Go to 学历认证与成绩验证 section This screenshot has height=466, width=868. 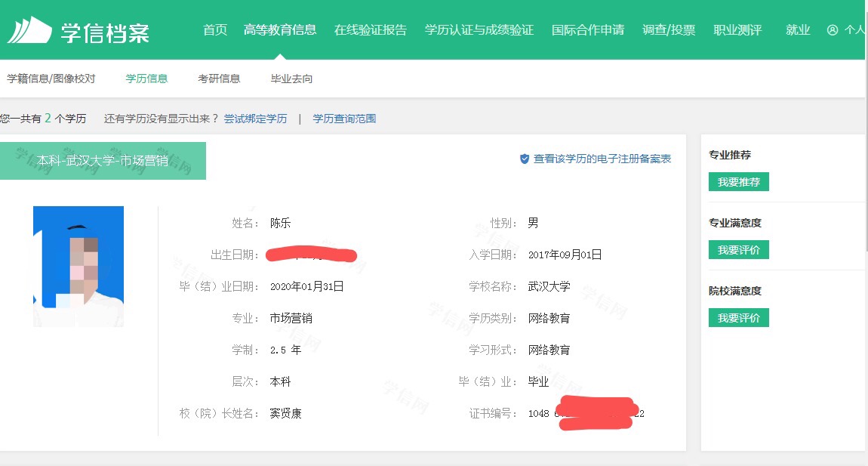(x=479, y=29)
